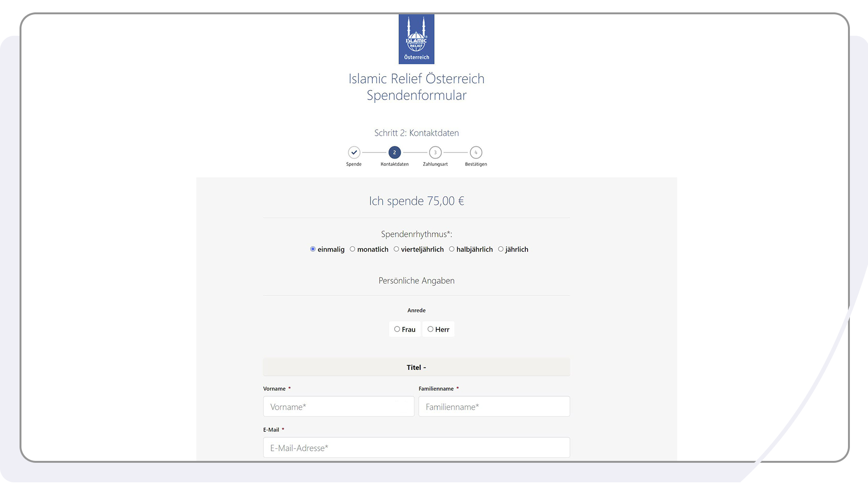Image resolution: width=868 pixels, height=489 pixels.
Task: Click the step 2 Kontaktdaten circle
Action: (394, 153)
